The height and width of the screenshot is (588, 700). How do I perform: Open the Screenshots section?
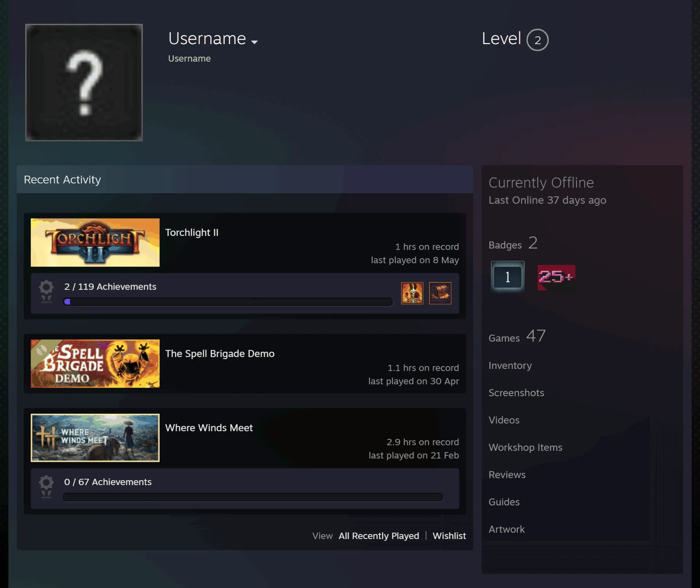(x=516, y=393)
